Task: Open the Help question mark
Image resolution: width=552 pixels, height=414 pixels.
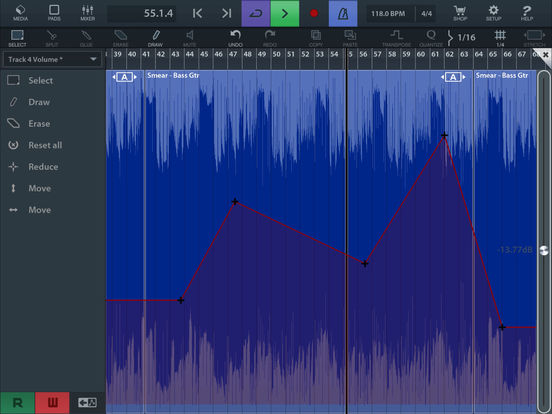Action: coord(527,13)
